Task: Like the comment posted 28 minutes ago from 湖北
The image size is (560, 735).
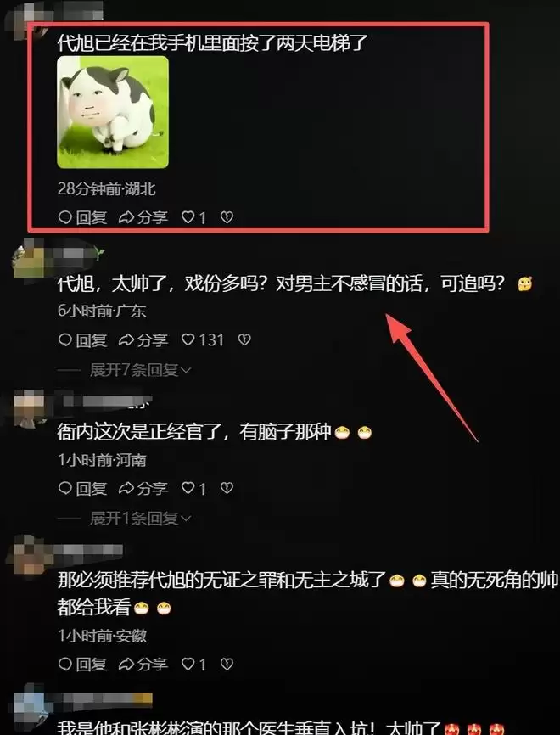Action: [x=193, y=217]
